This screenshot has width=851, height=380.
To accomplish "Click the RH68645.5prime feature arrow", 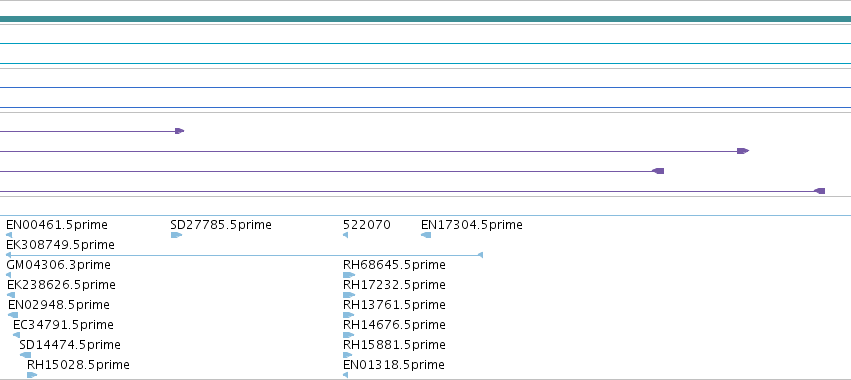I will [349, 275].
